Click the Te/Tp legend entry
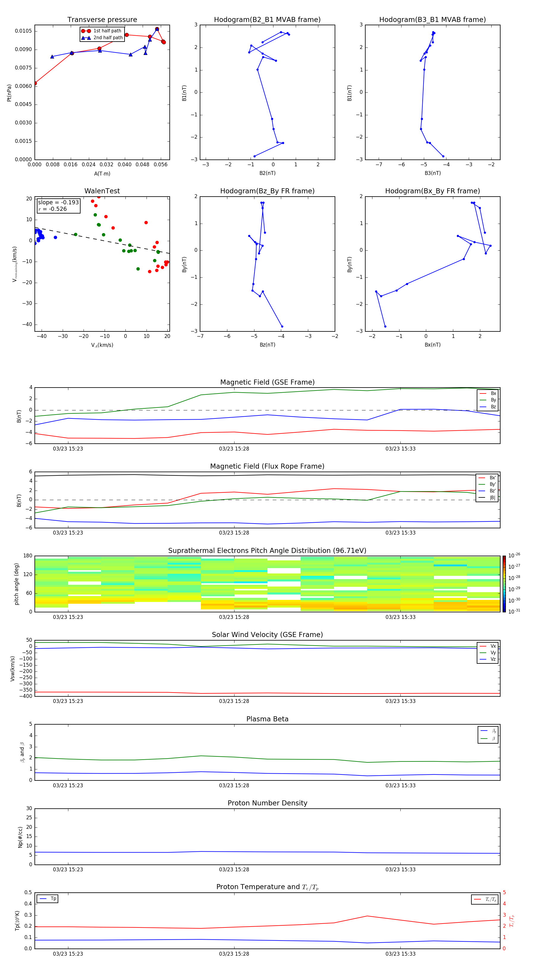The image size is (535, 980). click(x=485, y=899)
